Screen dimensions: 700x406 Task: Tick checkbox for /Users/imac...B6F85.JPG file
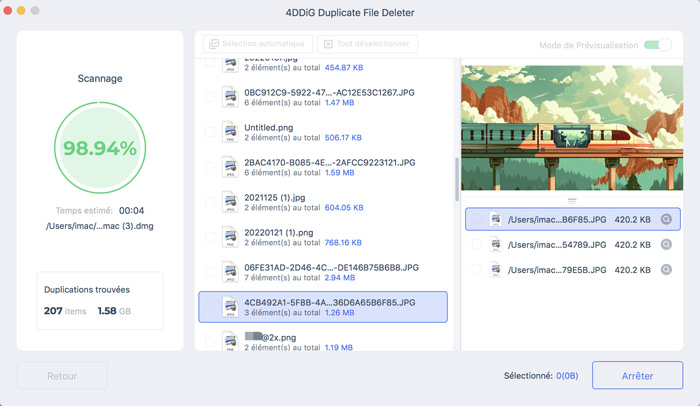(x=476, y=219)
